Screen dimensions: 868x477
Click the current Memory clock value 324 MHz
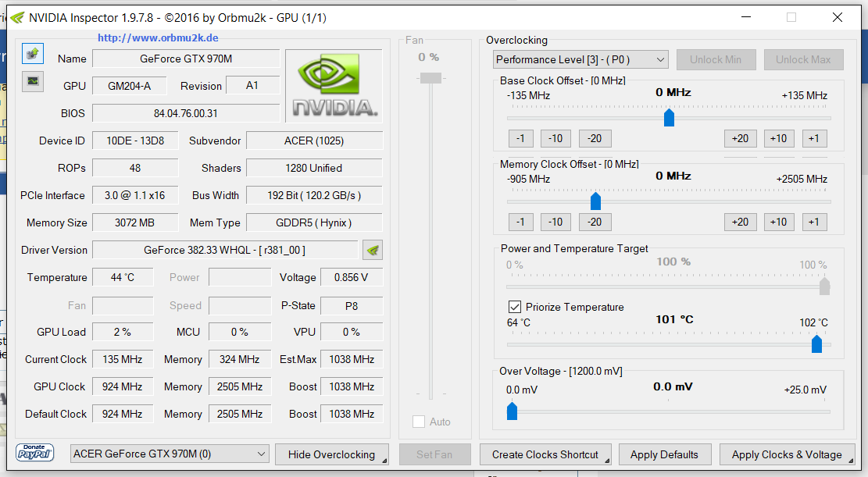tap(240, 359)
